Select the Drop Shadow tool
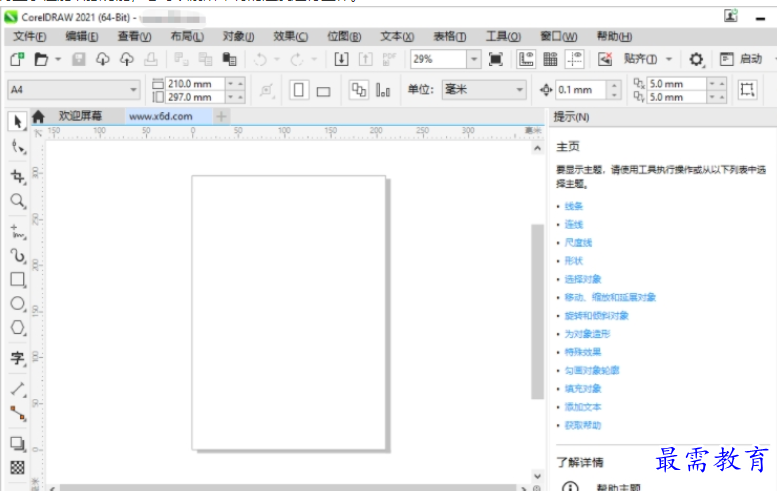The width and height of the screenshot is (777, 491). (x=18, y=443)
